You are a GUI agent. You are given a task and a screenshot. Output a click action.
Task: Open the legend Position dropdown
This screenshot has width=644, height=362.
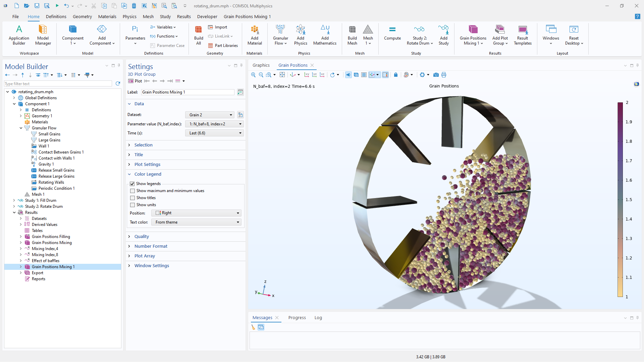pyautogui.click(x=197, y=213)
